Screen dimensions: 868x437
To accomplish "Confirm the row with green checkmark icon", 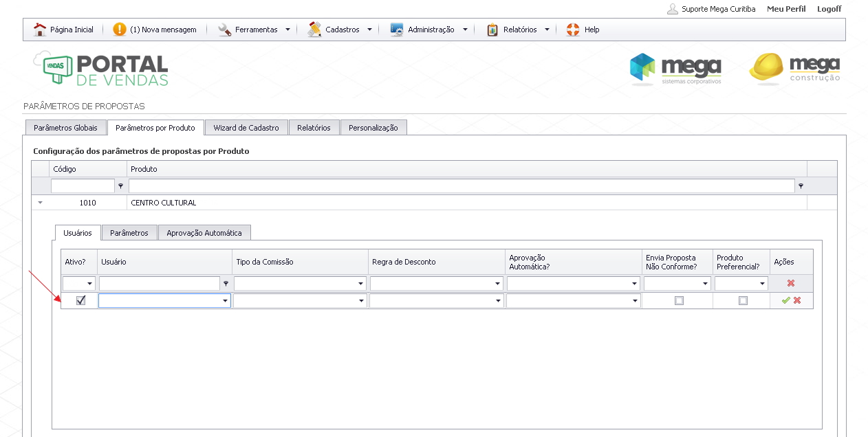I will click(785, 300).
